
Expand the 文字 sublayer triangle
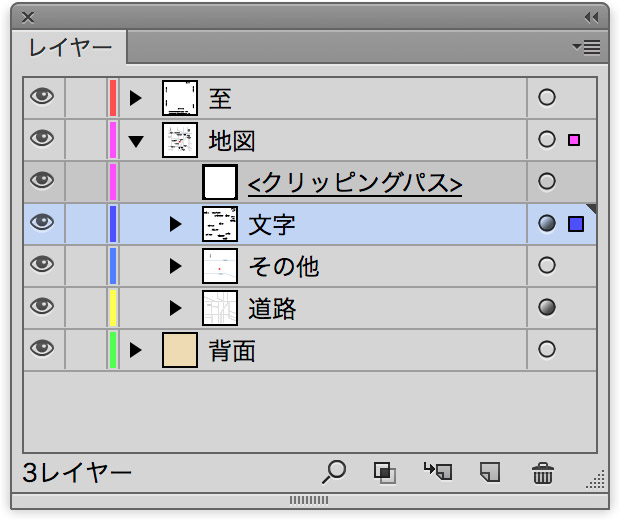pos(175,224)
